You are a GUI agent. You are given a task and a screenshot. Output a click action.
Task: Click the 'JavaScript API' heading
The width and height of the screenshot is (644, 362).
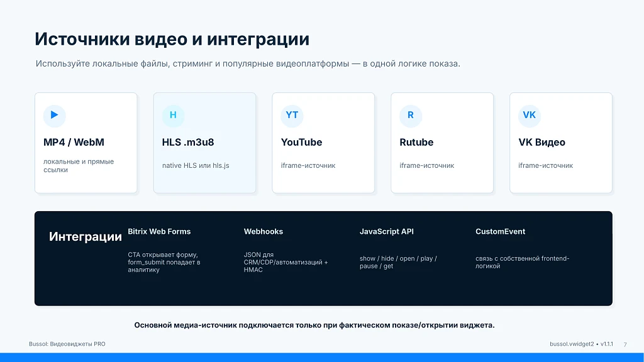point(387,231)
